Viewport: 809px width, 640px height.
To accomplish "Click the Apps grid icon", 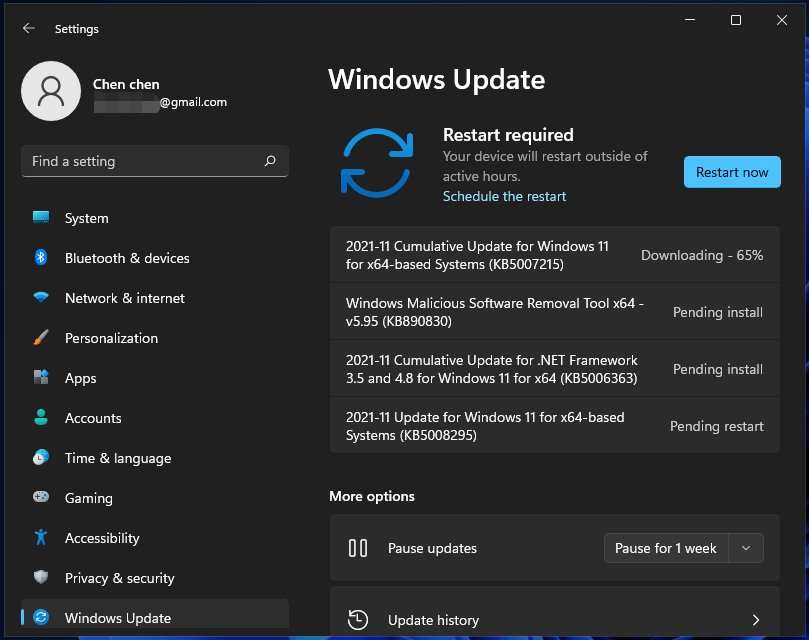I will click(x=41, y=377).
